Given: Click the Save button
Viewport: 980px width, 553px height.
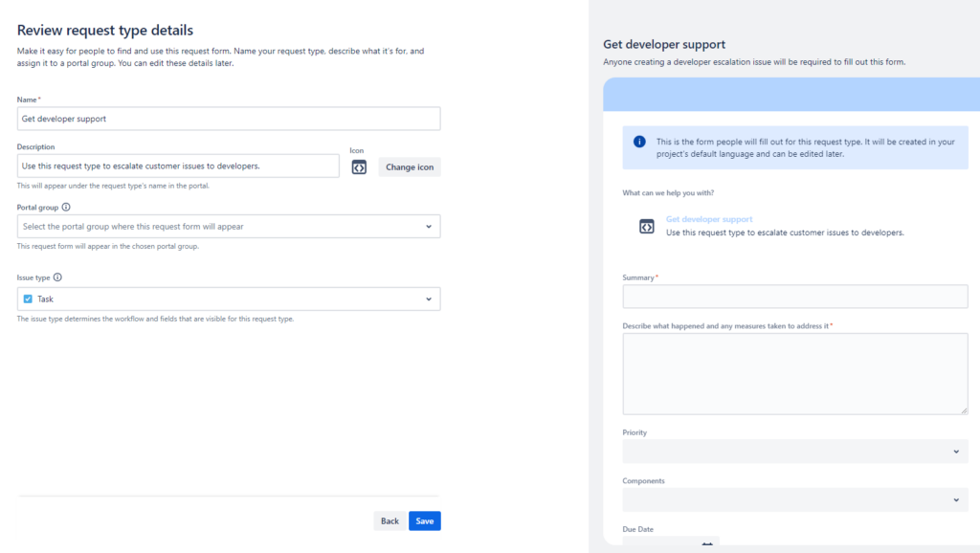Looking at the screenshot, I should point(424,520).
